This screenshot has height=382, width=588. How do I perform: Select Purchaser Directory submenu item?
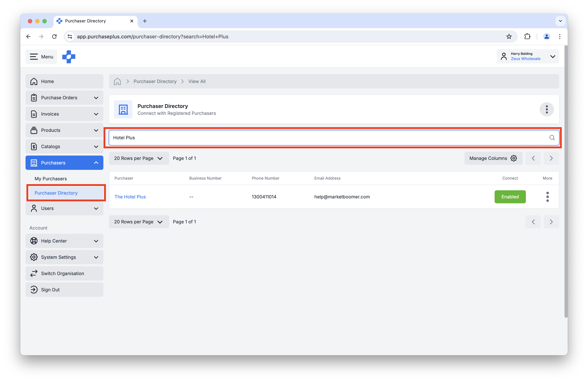[x=66, y=193]
